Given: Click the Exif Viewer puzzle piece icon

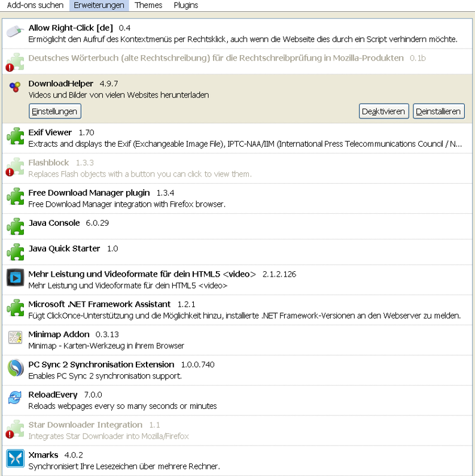Looking at the screenshot, I should pos(15,136).
